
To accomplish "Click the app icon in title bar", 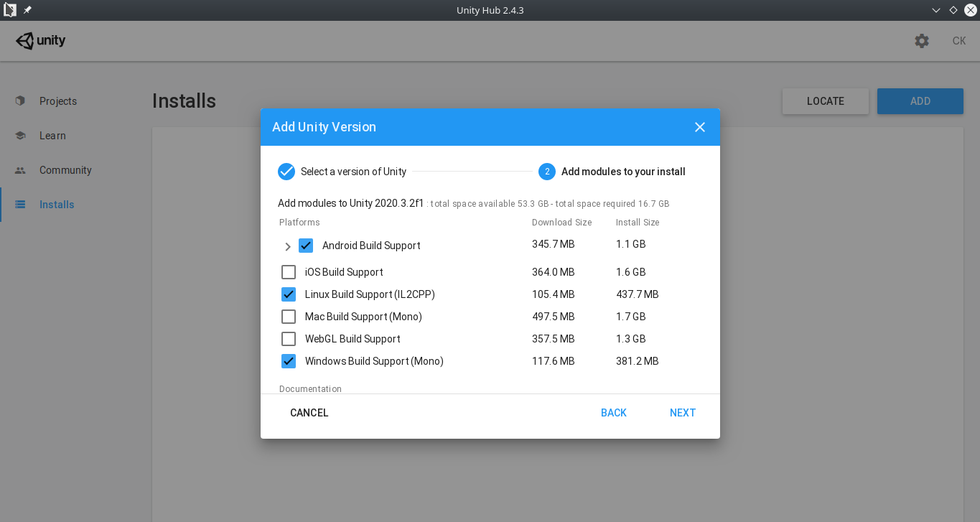I will tap(10, 10).
